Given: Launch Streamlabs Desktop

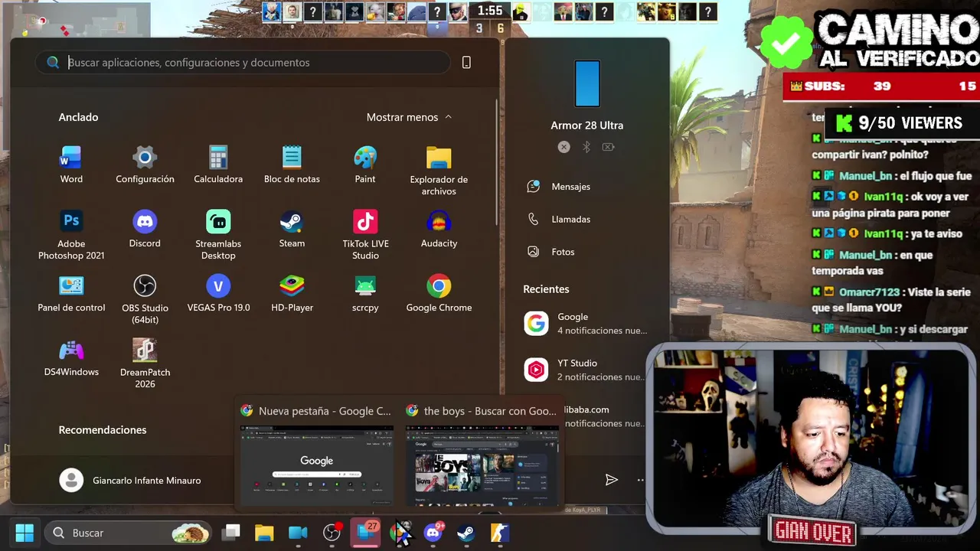Looking at the screenshot, I should [x=218, y=235].
